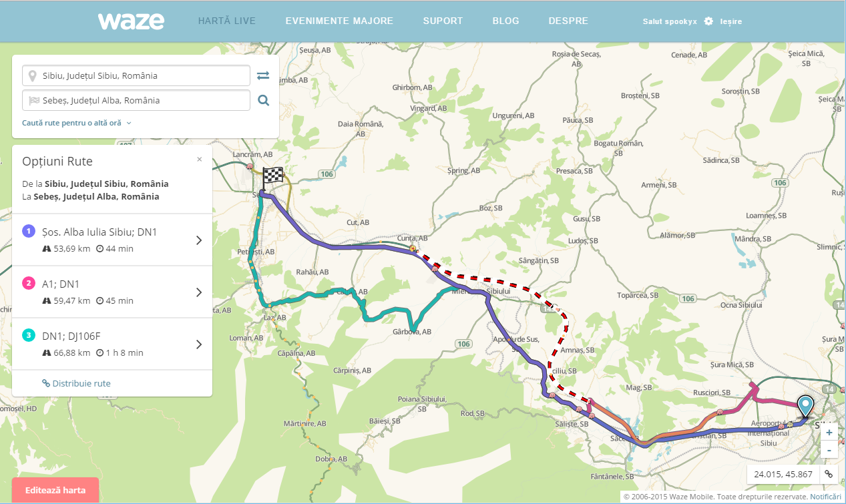Open the HARTĂ LIVE menu

click(227, 21)
